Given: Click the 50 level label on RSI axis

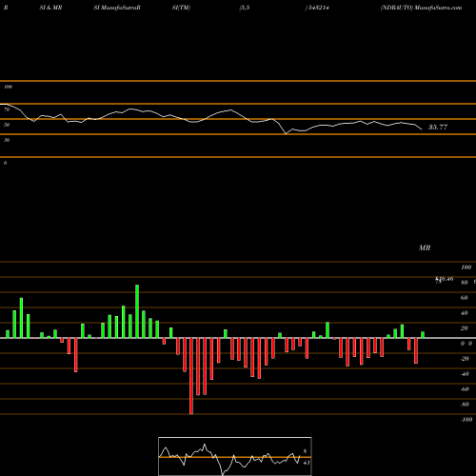Looking at the screenshot, I should (x=7, y=125).
